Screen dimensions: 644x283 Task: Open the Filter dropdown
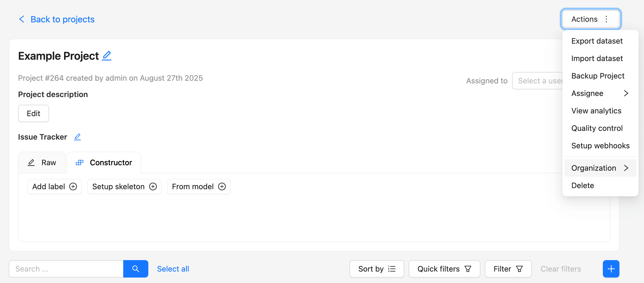[x=508, y=269]
